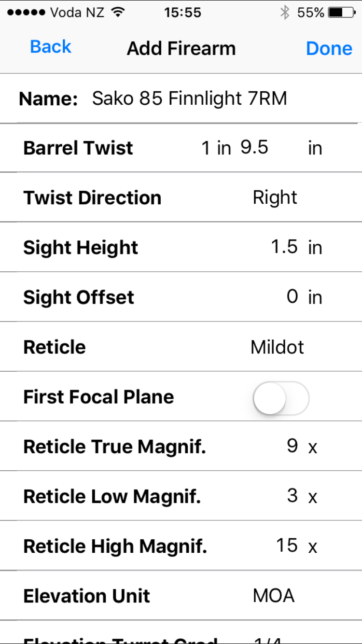This screenshot has height=644, width=362.
Task: Tap Done to save the firearm
Action: 329,48
